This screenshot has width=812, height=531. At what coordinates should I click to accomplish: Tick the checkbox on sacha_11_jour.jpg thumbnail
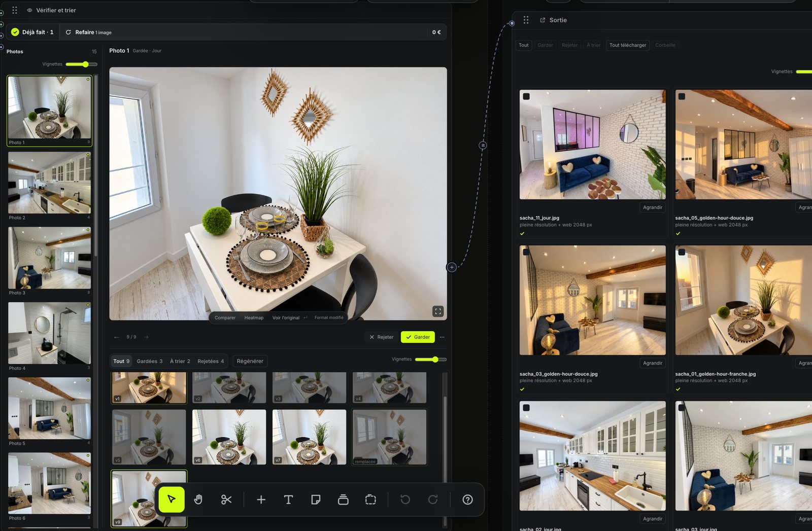coord(526,96)
